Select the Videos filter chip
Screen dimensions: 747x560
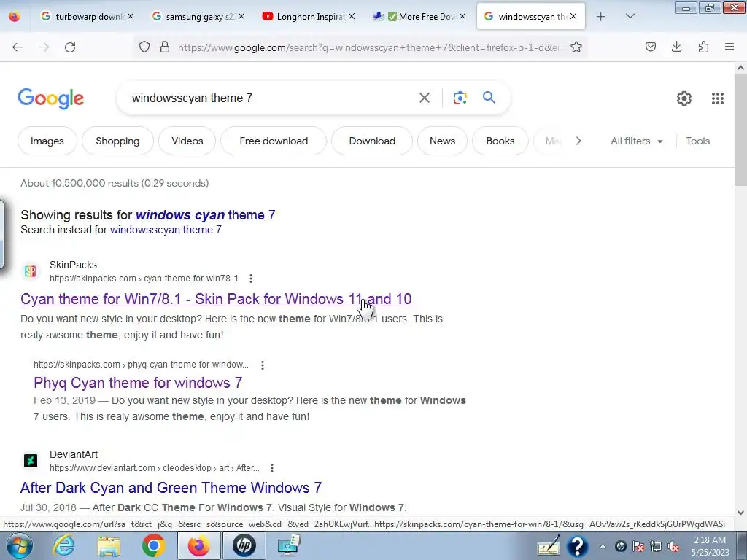point(187,141)
